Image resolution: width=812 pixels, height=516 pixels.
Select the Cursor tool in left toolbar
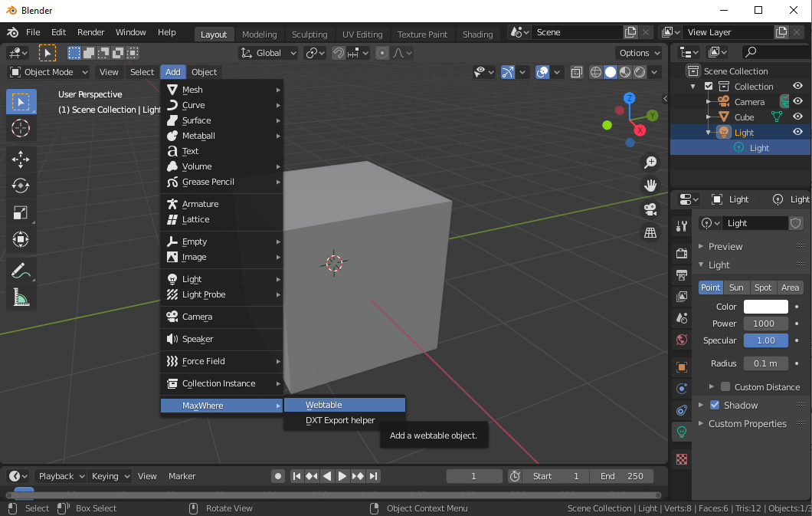click(x=21, y=128)
